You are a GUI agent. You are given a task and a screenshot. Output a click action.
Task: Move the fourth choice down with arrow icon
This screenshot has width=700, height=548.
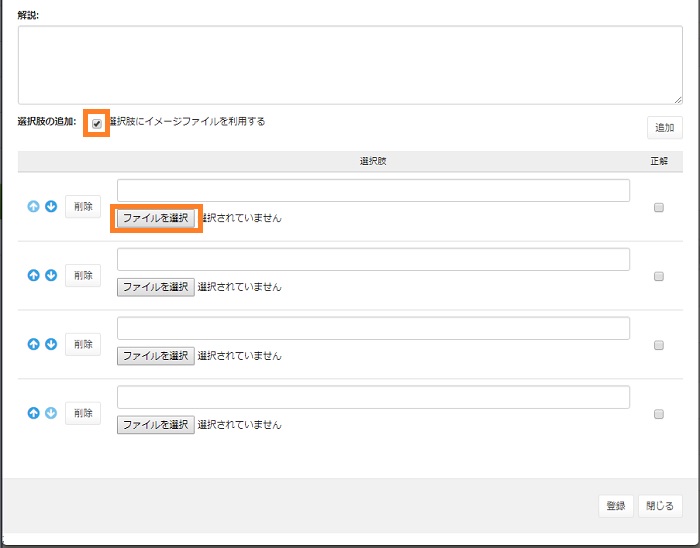pyautogui.click(x=51, y=412)
